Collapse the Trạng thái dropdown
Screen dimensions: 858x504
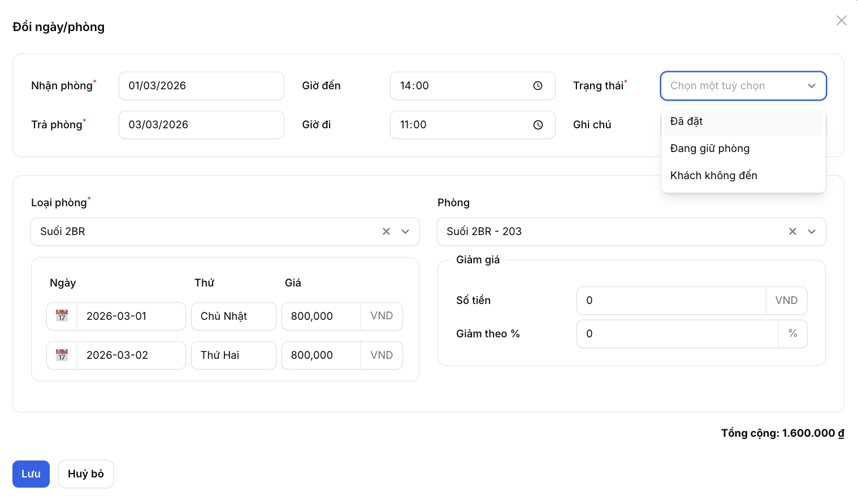point(811,86)
